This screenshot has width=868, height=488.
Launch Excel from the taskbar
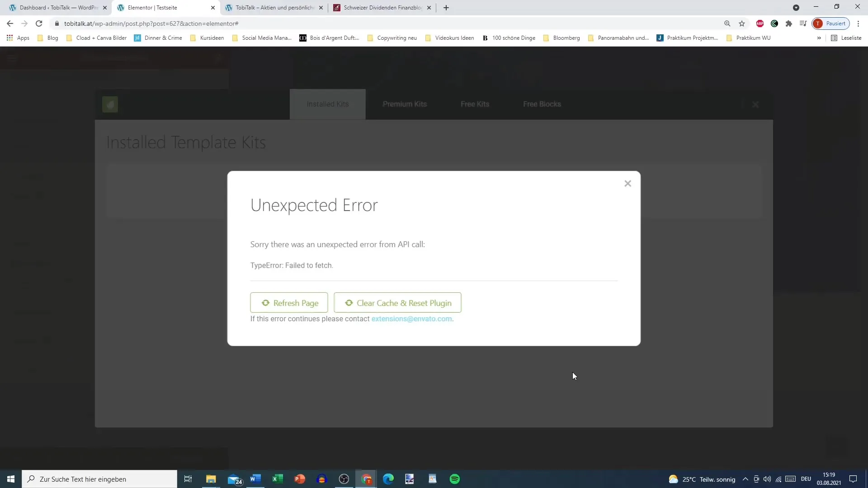(x=278, y=479)
